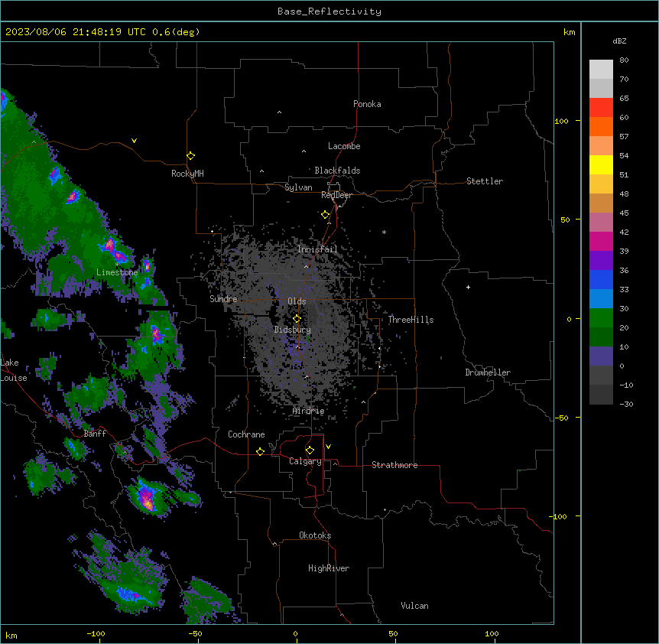Viewport: 659px width, 644px height.
Task: Click the Strathmore label
Action: [394, 465]
